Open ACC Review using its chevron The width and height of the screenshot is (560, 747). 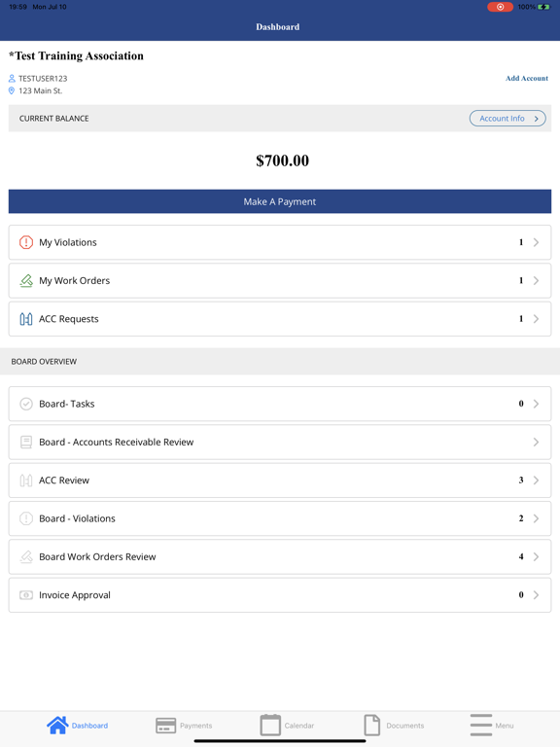coord(537,480)
